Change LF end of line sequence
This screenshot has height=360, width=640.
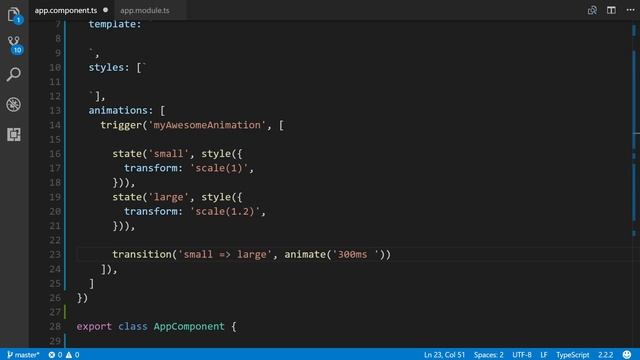click(x=544, y=355)
